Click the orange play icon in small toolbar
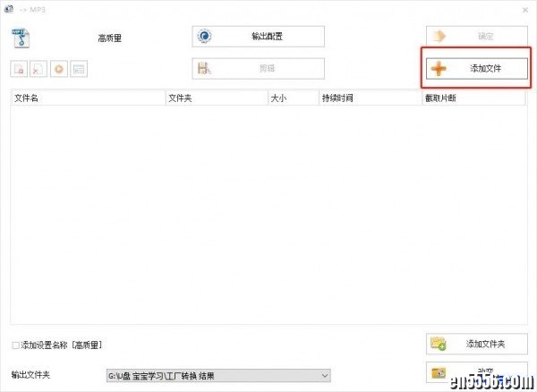The image size is (537, 392). [58, 68]
